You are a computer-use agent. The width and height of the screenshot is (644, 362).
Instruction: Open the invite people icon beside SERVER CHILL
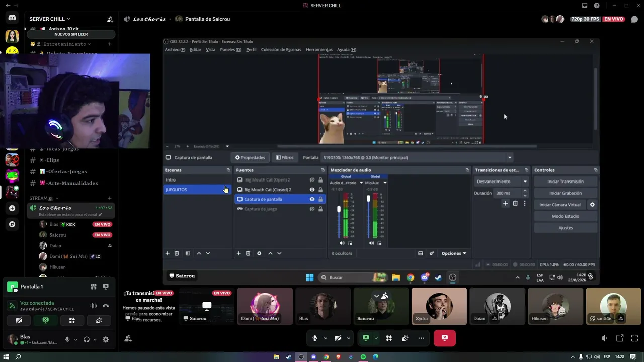coord(110,19)
